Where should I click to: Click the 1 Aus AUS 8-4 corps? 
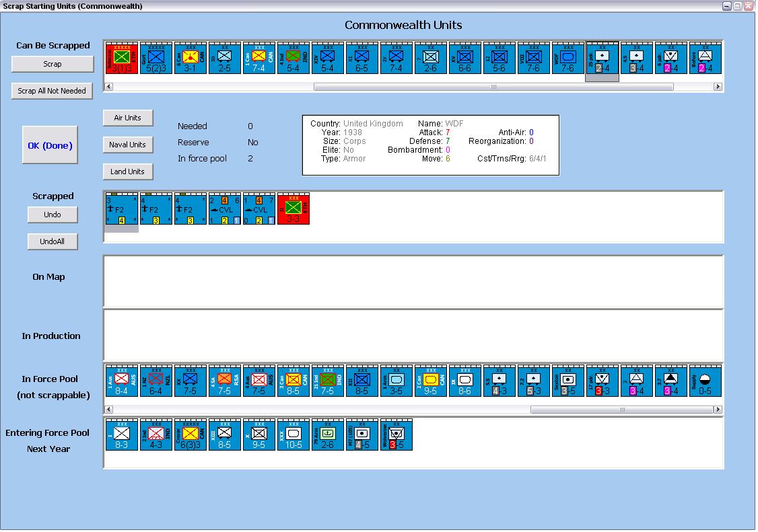122,381
